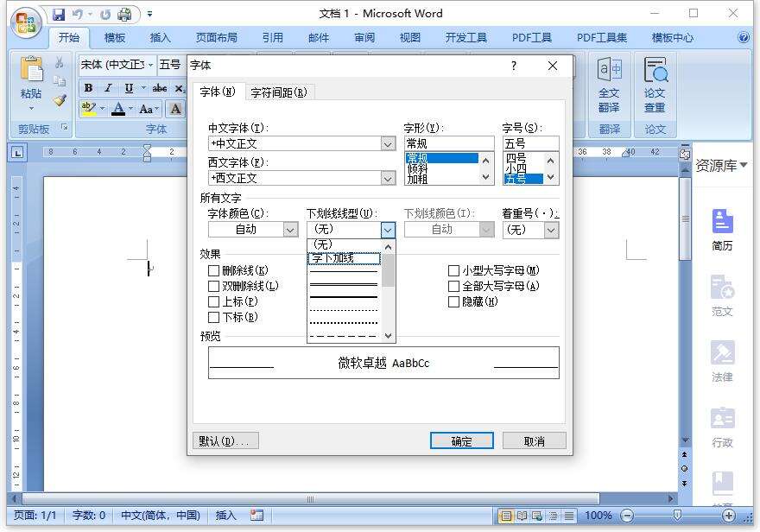Image resolution: width=760 pixels, height=532 pixels.
Task: Choose the double-line underline style
Action: tap(344, 284)
